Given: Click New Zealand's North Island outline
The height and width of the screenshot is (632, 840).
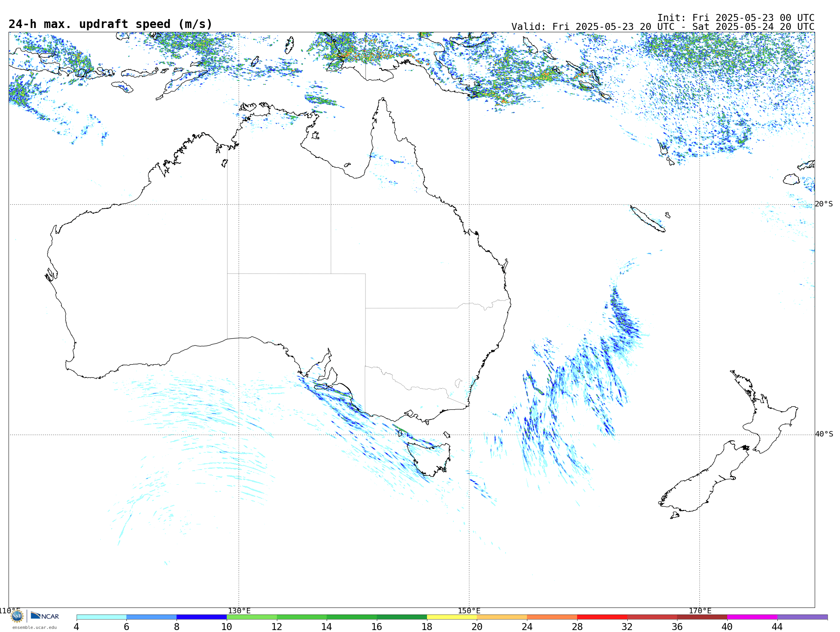Looking at the screenshot, I should pos(765,412).
